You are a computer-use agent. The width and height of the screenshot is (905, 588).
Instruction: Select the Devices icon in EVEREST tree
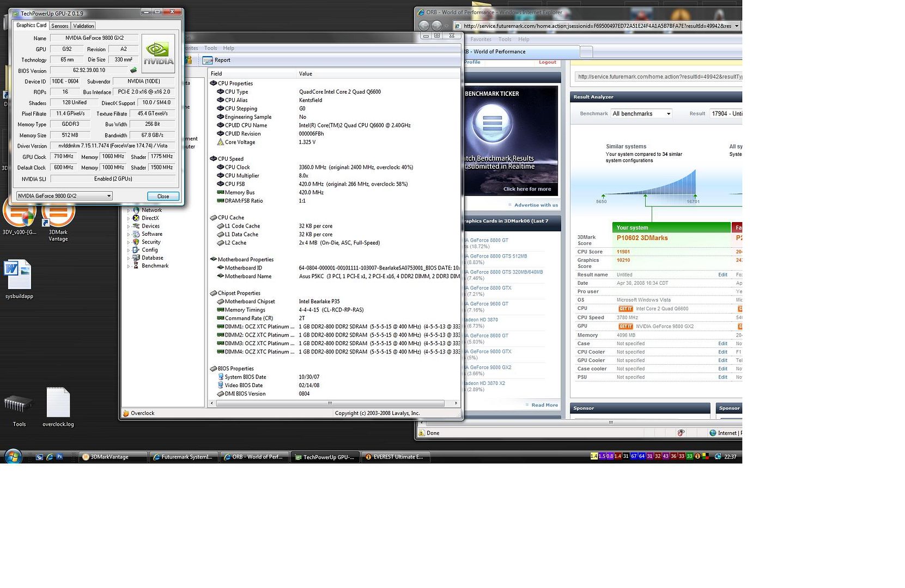(136, 226)
